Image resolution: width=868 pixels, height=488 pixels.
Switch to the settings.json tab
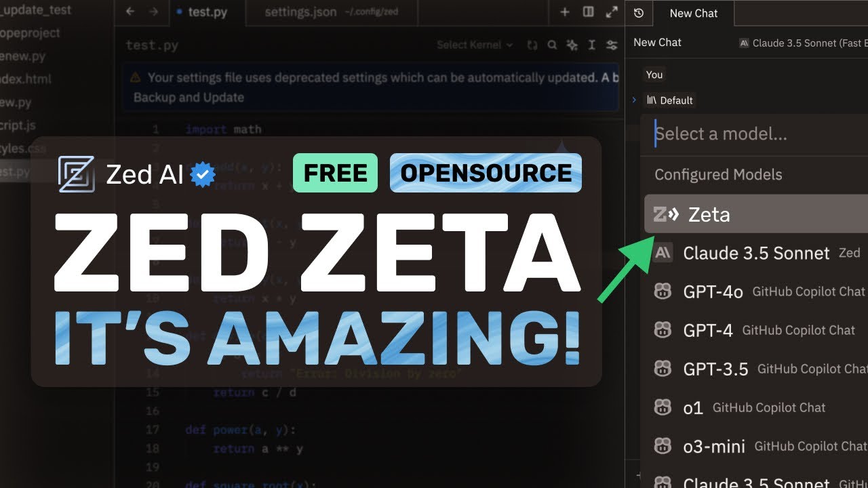point(332,12)
